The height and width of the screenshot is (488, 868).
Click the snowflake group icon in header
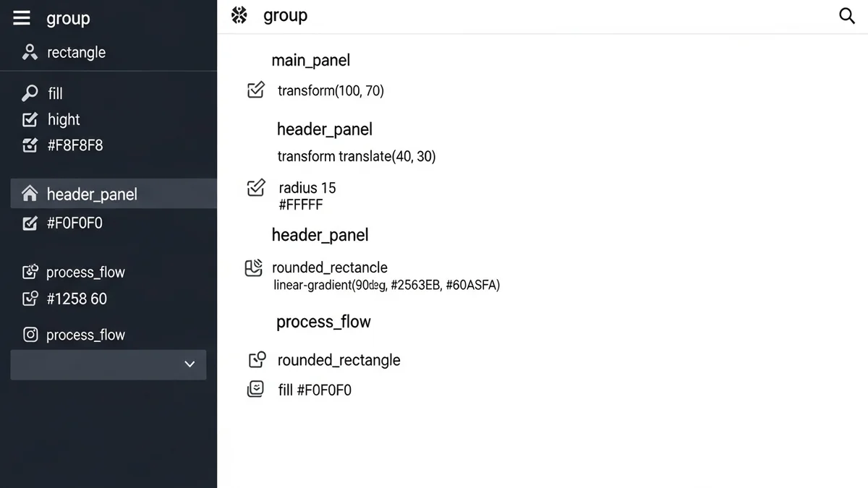coord(239,15)
